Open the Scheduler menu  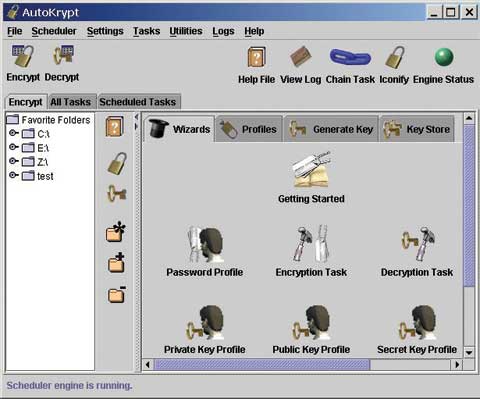(54, 31)
